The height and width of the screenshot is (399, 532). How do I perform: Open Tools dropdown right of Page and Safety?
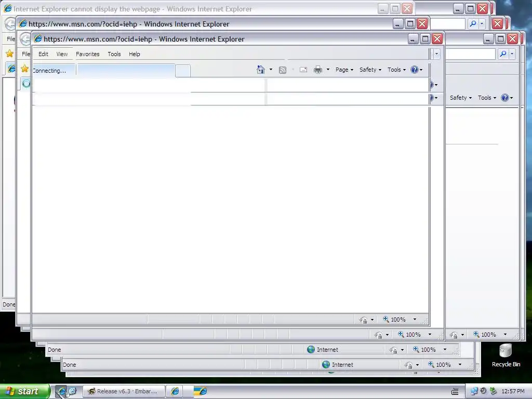396,70
